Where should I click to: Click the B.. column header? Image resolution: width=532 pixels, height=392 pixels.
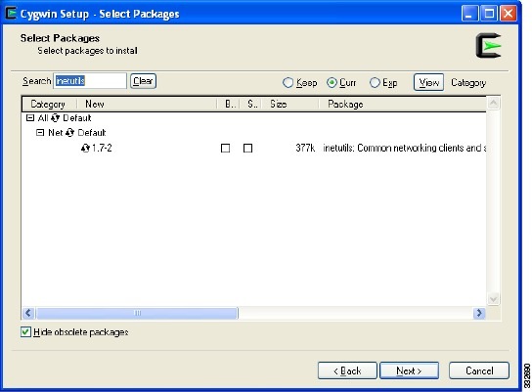tap(228, 104)
